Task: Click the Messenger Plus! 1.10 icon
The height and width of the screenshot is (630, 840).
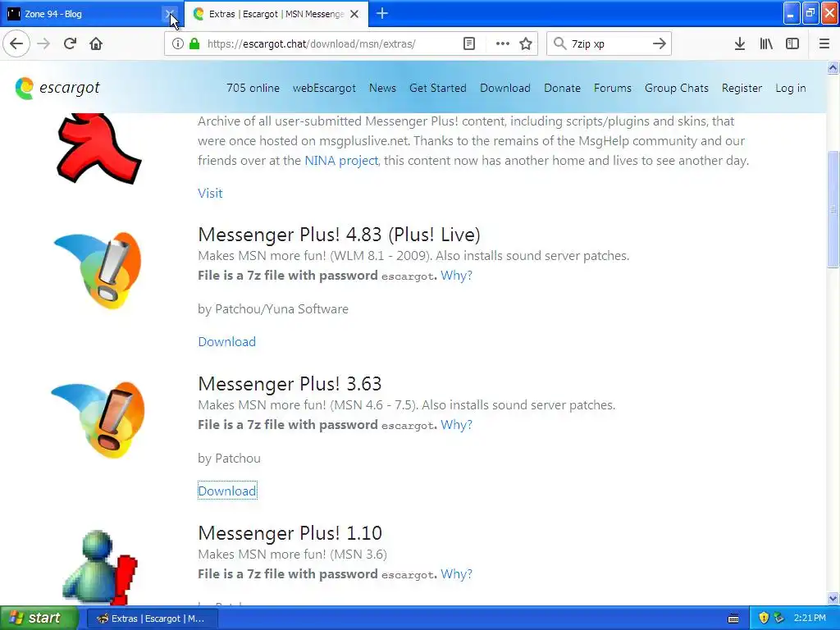Action: coord(99,566)
